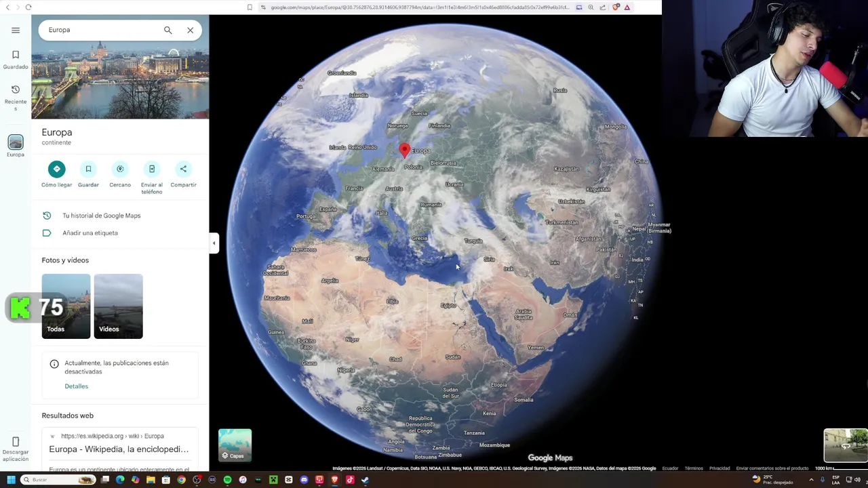Click the Guardar bookmark icon
Image resolution: width=868 pixels, height=488 pixels.
click(88, 169)
